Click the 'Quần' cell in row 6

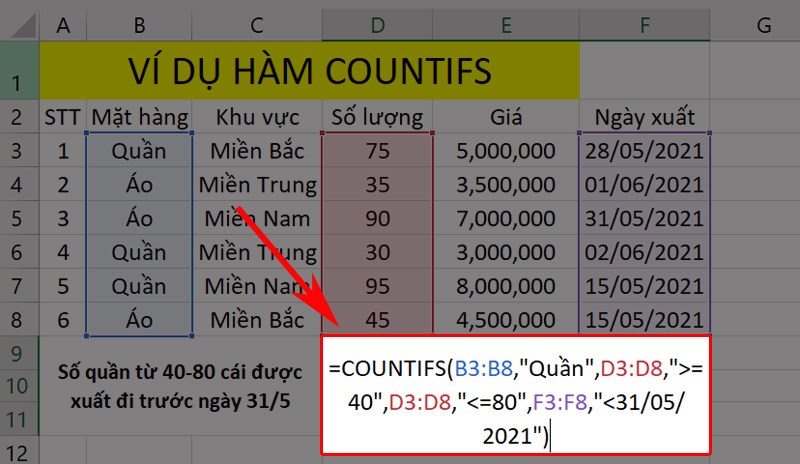point(139,252)
